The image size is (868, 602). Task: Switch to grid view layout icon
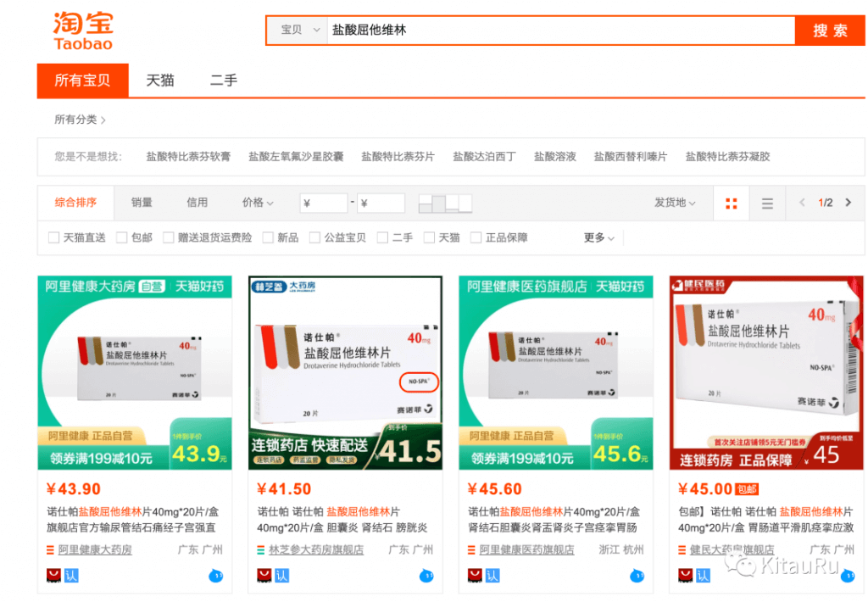pyautogui.click(x=731, y=203)
